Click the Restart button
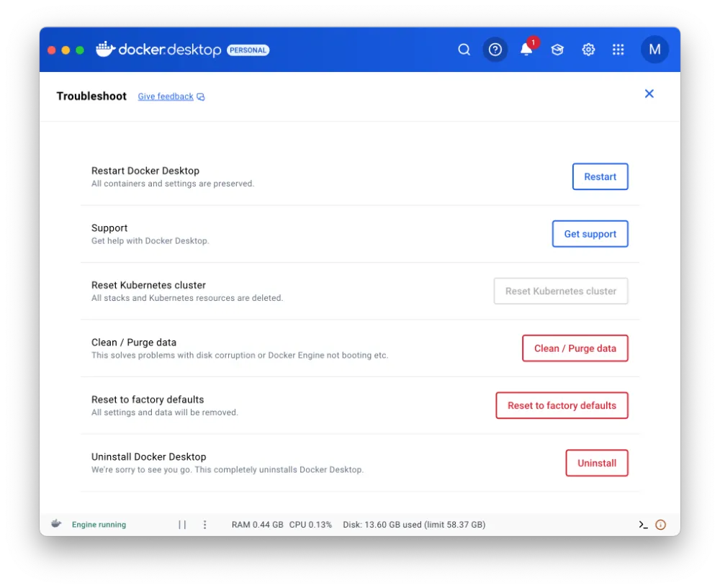The width and height of the screenshot is (720, 588). coord(600,177)
